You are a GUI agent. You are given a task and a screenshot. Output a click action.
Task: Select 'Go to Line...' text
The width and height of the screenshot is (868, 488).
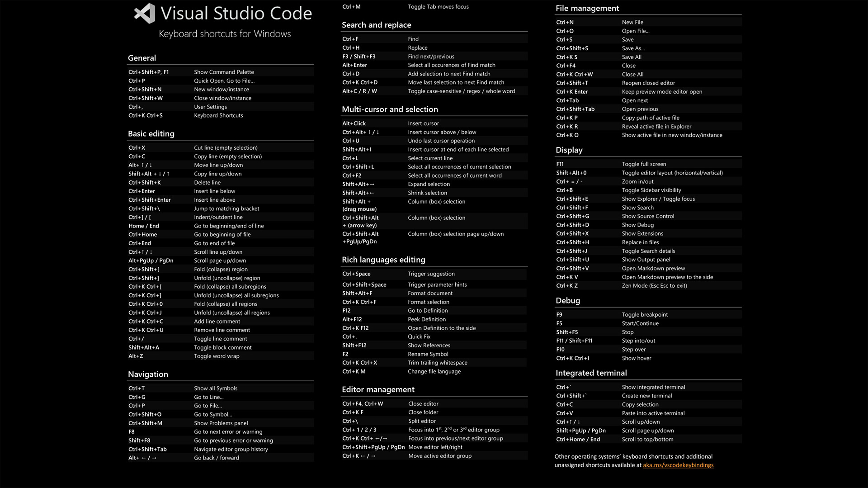[208, 397]
